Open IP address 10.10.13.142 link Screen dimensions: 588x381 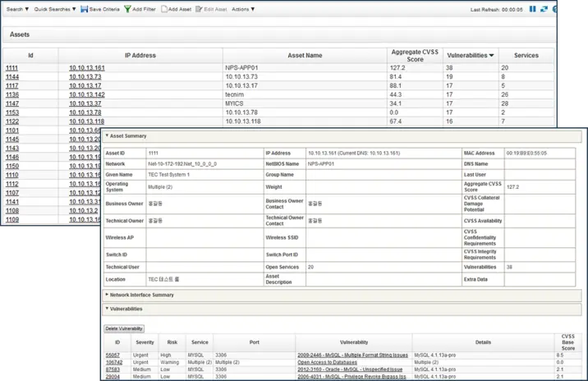[x=86, y=94]
